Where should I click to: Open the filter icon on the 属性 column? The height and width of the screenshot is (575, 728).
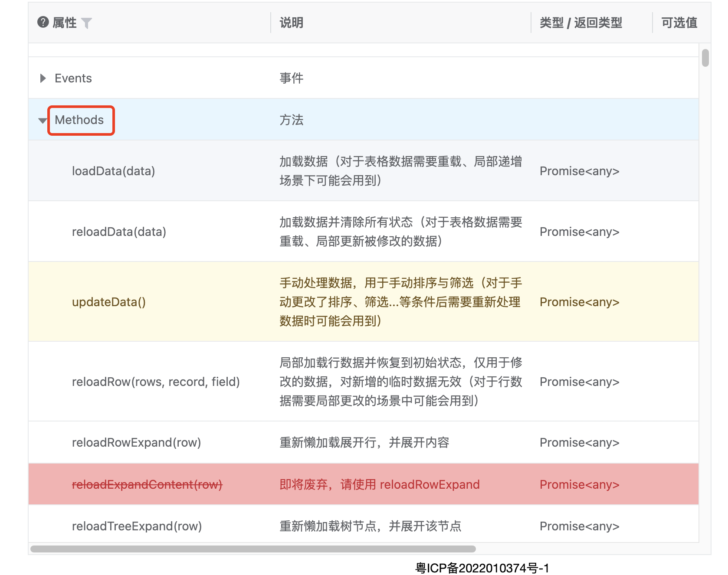tap(89, 23)
